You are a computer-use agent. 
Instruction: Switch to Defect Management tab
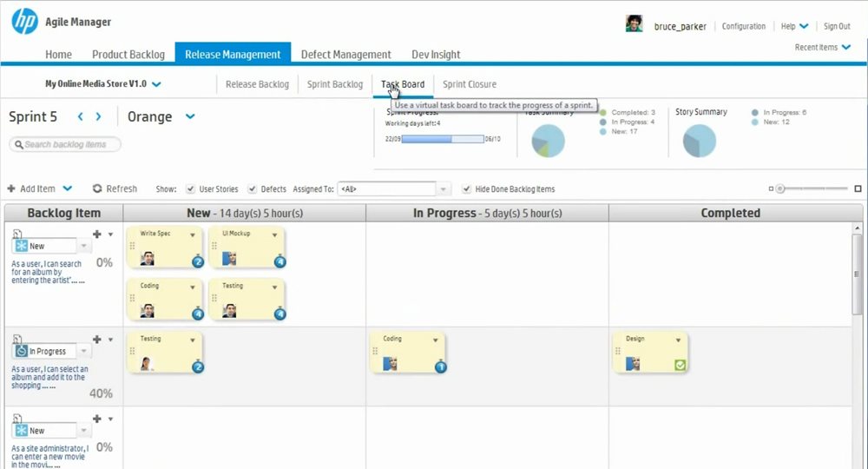tap(345, 54)
